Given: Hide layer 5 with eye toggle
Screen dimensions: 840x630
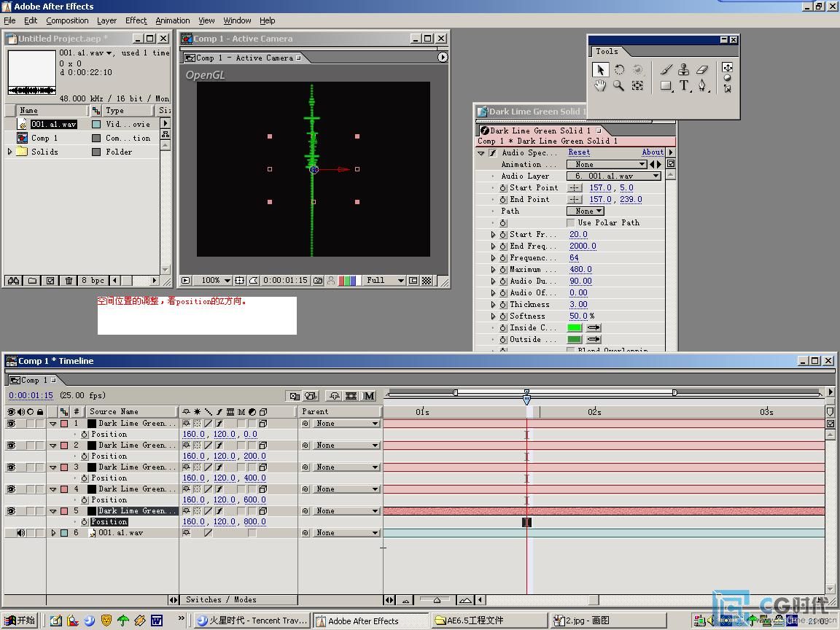Looking at the screenshot, I should (11, 511).
